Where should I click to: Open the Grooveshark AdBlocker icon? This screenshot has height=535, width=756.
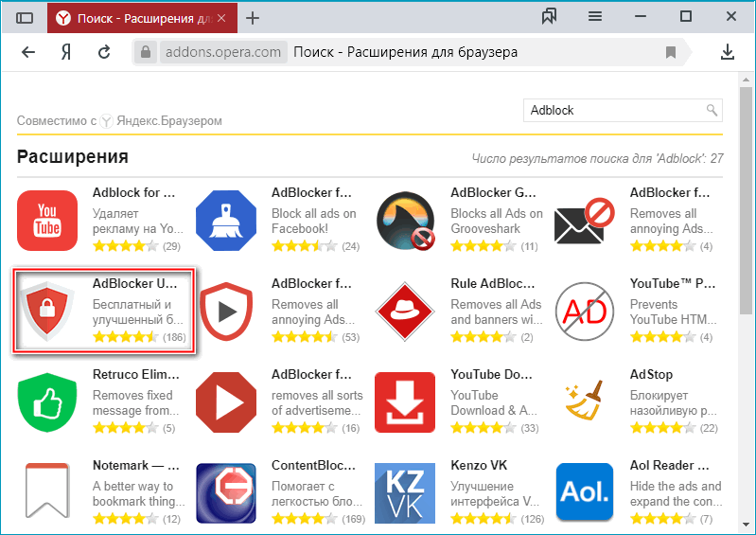click(406, 221)
